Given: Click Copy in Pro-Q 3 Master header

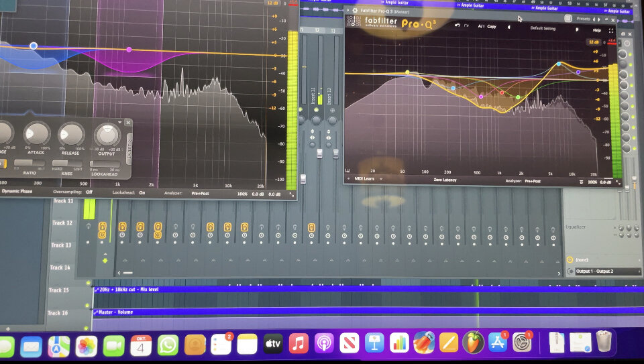Looking at the screenshot, I should 492,26.
